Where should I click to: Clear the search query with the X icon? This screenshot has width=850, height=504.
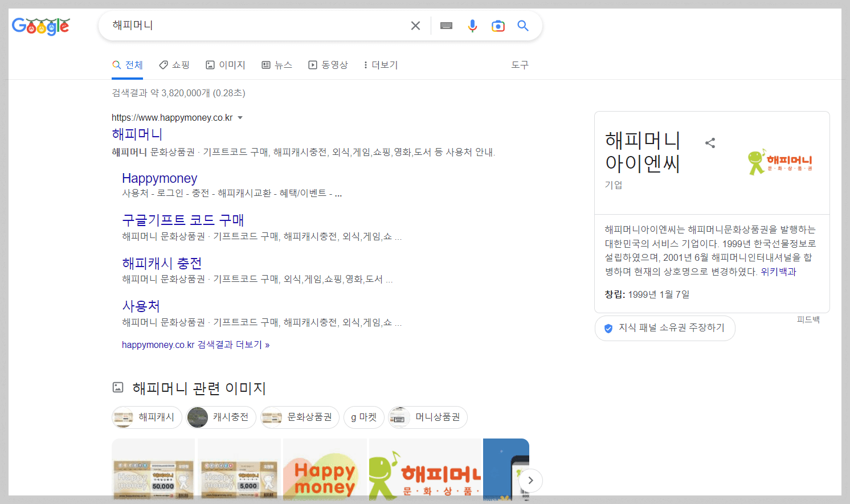(415, 25)
